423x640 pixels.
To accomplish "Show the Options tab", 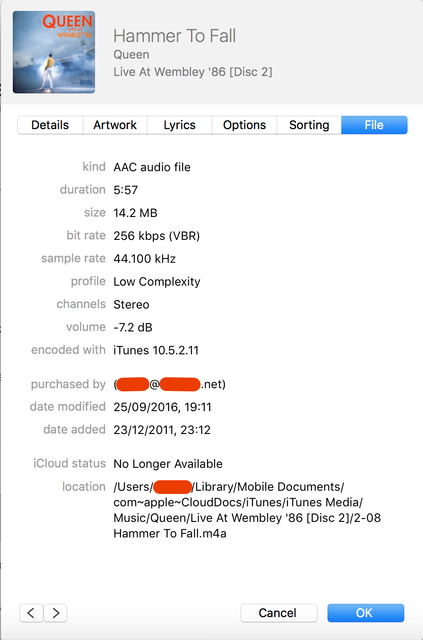I will pyautogui.click(x=244, y=125).
